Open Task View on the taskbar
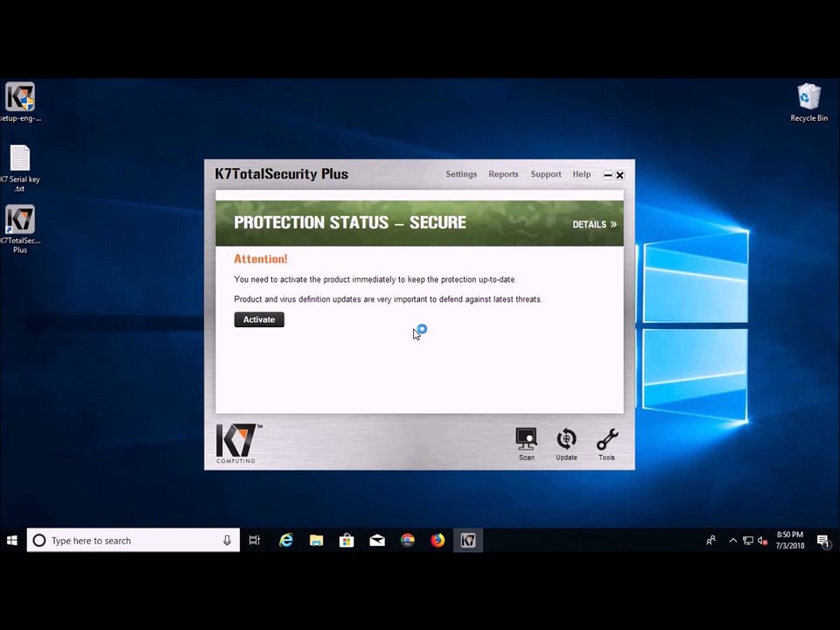The width and height of the screenshot is (840, 630). coord(255,541)
